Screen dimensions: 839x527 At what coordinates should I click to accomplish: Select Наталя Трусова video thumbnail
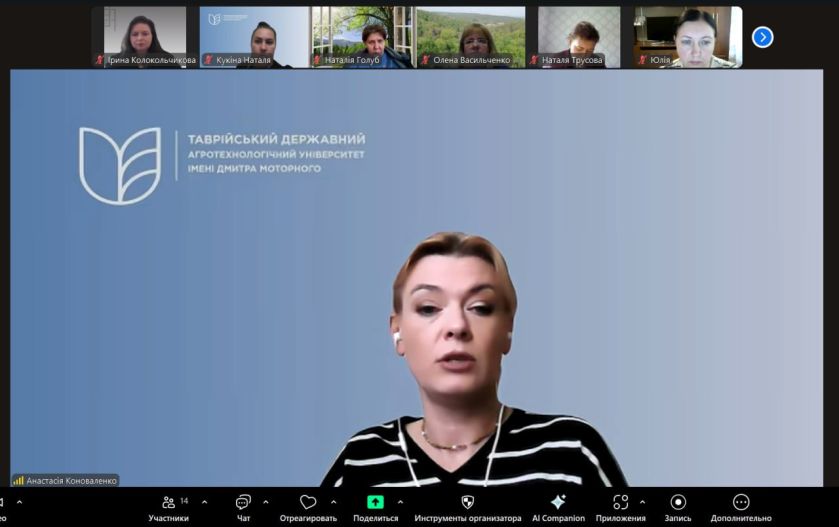[579, 37]
